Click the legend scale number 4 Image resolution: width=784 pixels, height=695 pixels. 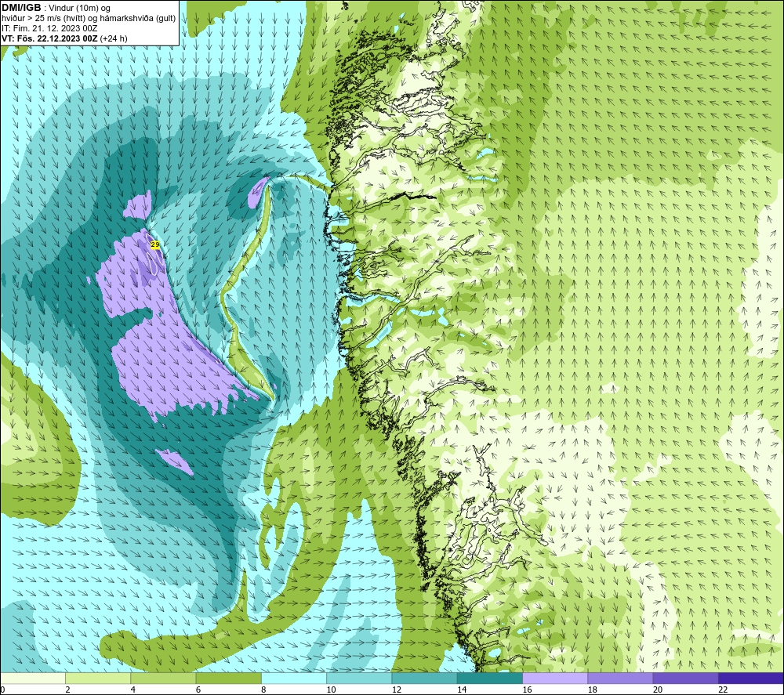(133, 690)
